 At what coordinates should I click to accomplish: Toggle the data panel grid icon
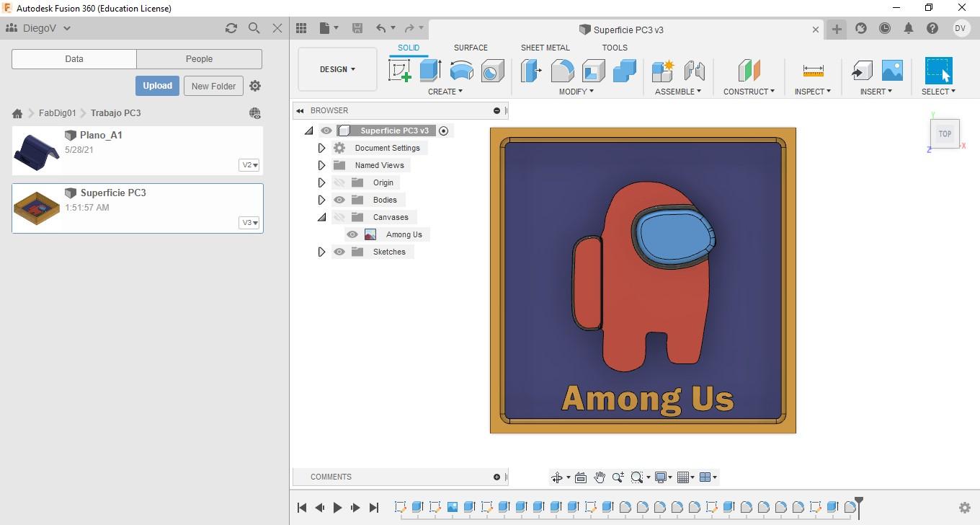(301, 28)
